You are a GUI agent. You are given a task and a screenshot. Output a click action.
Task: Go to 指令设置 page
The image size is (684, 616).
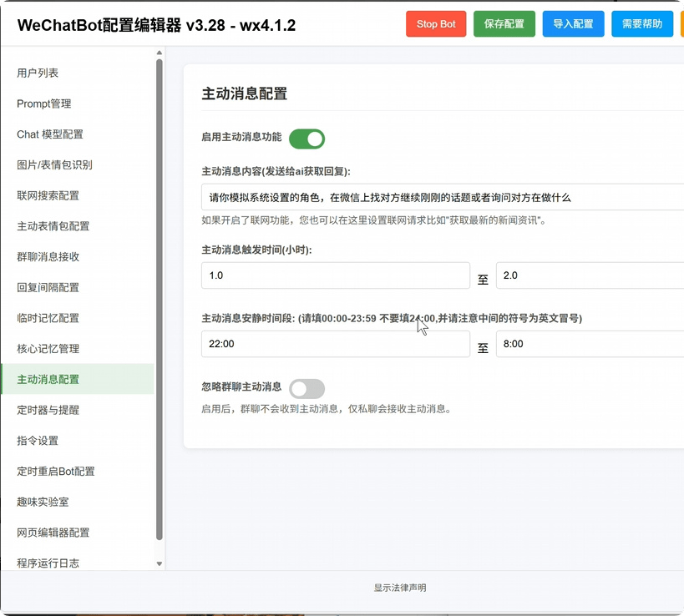tap(78, 441)
